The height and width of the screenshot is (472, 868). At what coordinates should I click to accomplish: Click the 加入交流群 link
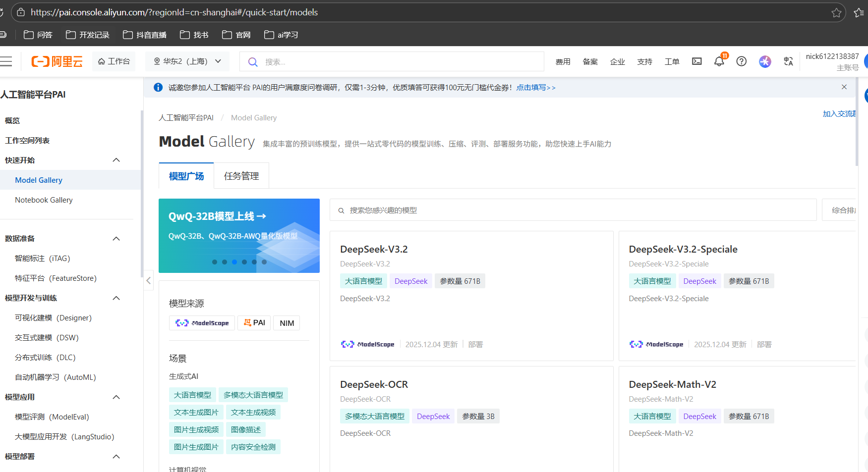point(840,114)
